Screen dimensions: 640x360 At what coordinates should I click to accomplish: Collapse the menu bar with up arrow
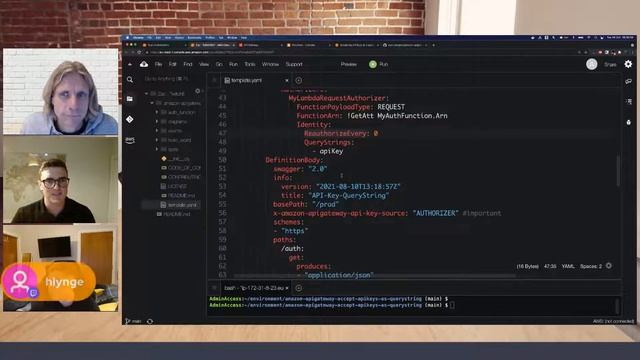130,64
